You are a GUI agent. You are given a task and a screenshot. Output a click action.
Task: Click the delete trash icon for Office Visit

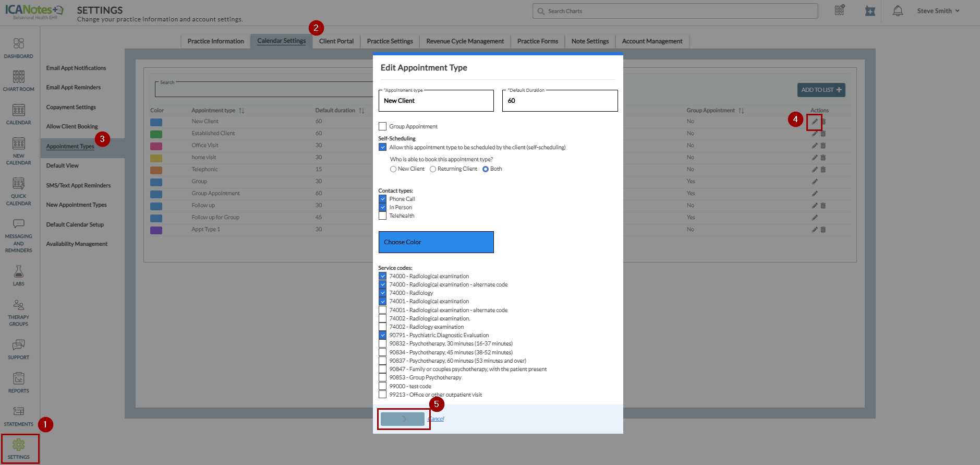[823, 146]
